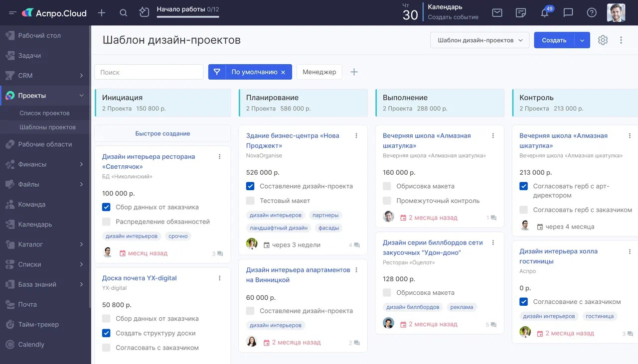Collapse the sidebar with hamburger icon

coord(12,13)
